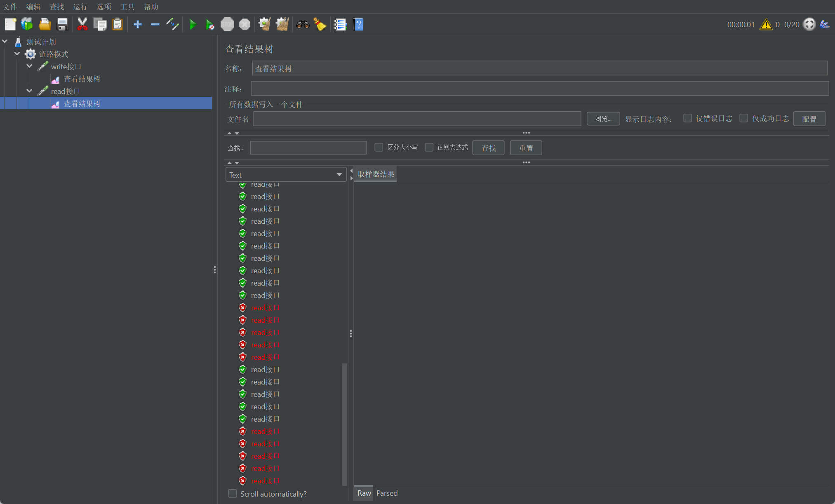835x504 pixels.
Task: Enable Scroll automatically checkbox
Action: pos(233,493)
